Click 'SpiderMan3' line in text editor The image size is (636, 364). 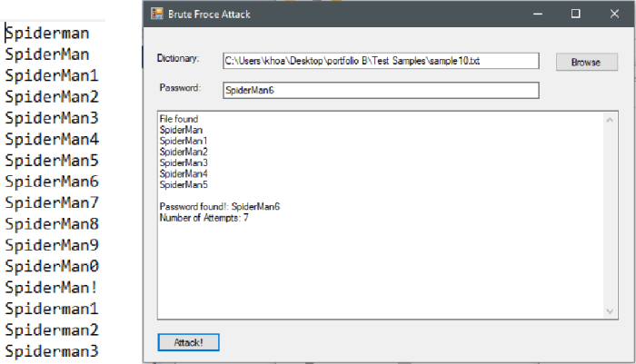coord(52,118)
